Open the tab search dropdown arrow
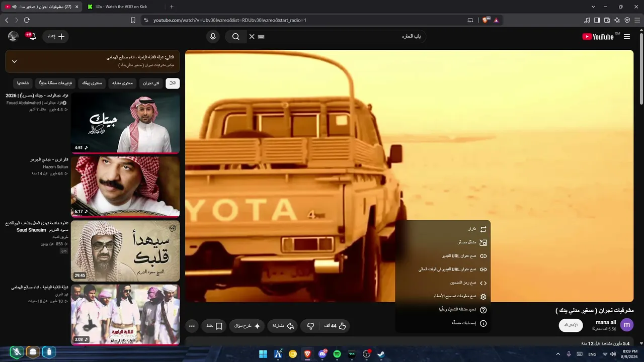Screen dimensions: 644x362 [593, 7]
